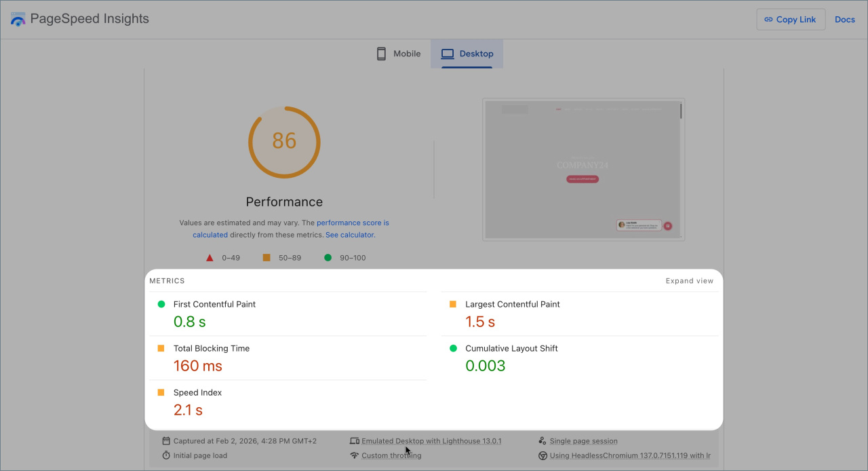868x471 pixels.
Task: Click the orange Speed Index square indicator
Action: coord(161,392)
